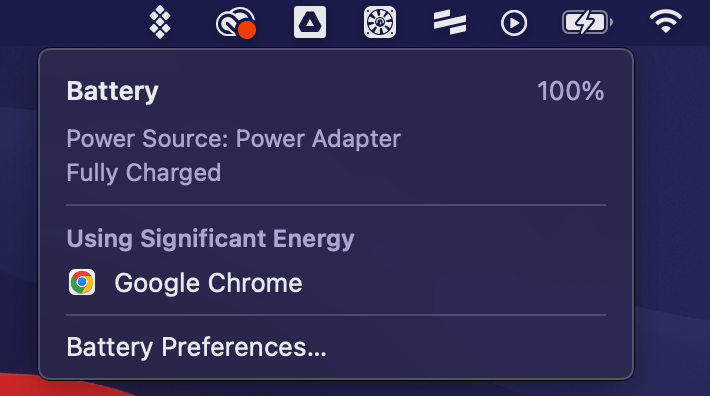Click the Battery heading in the menu

tap(112, 91)
